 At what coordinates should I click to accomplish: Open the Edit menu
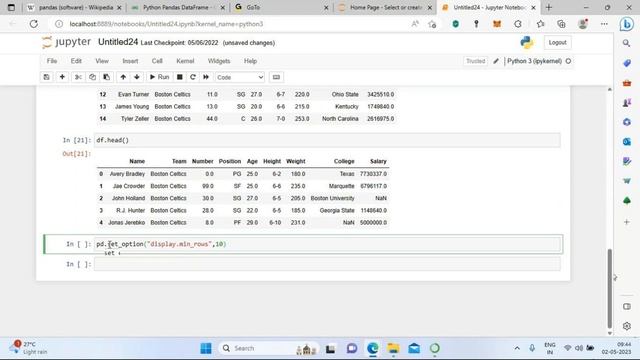76,61
